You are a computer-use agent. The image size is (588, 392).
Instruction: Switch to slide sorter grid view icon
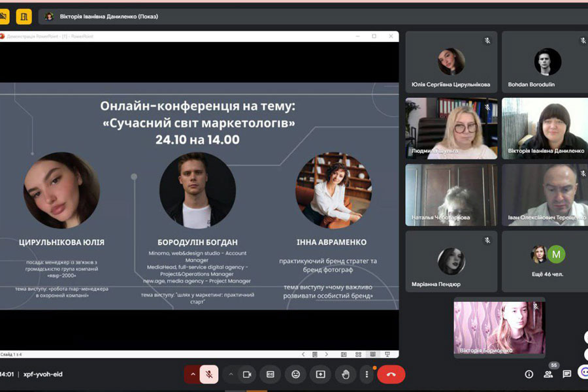click(x=358, y=354)
